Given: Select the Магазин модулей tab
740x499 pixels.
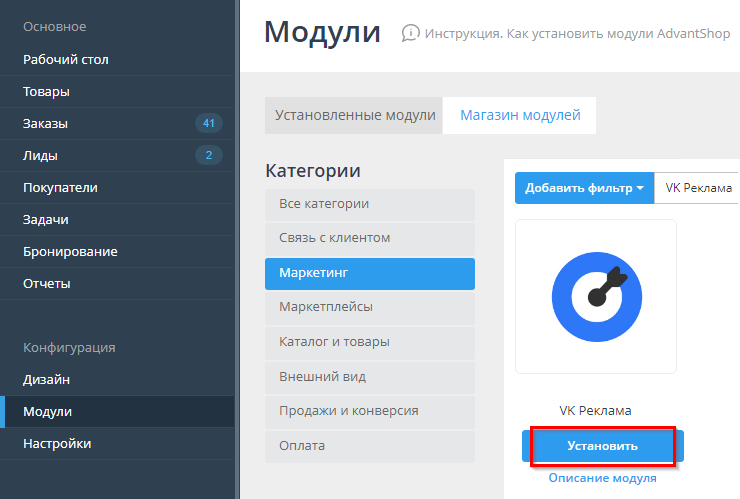Looking at the screenshot, I should (520, 115).
